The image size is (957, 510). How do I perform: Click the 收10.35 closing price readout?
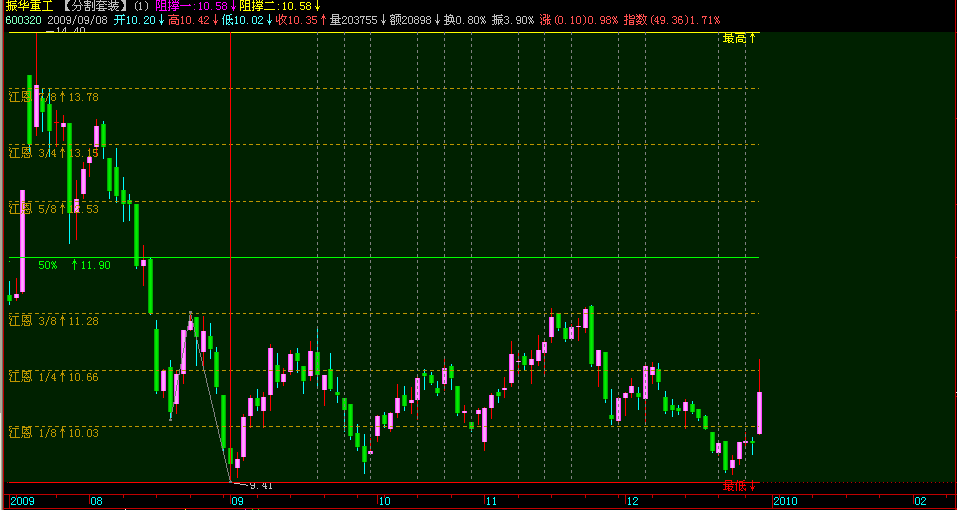[x=298, y=20]
